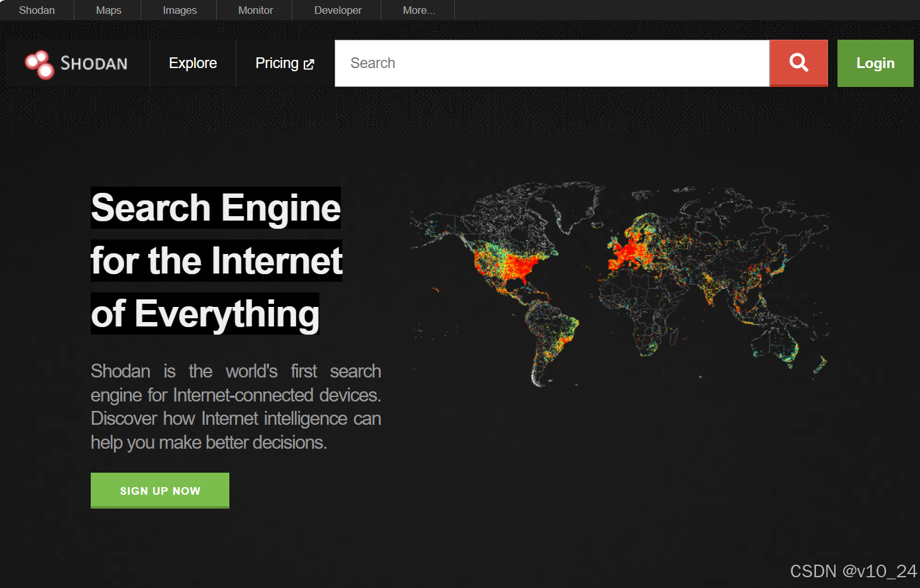Image resolution: width=920 pixels, height=588 pixels.
Task: Open Monitor in the top bar
Action: click(255, 10)
